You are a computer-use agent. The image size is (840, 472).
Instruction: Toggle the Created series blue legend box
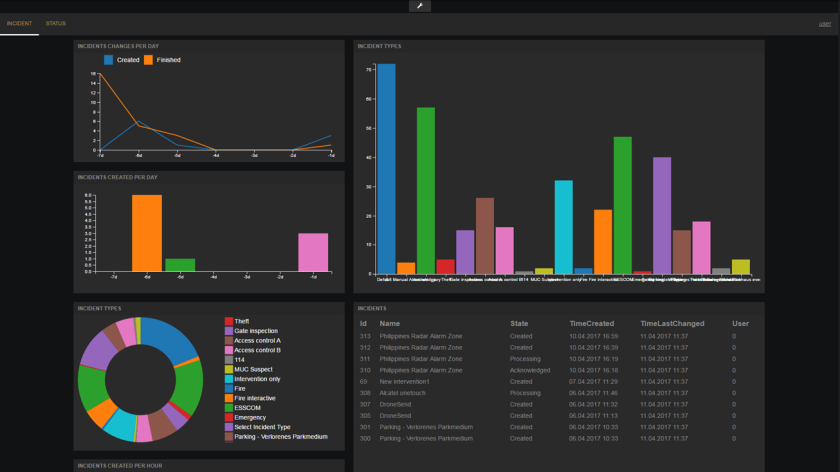[x=109, y=60]
